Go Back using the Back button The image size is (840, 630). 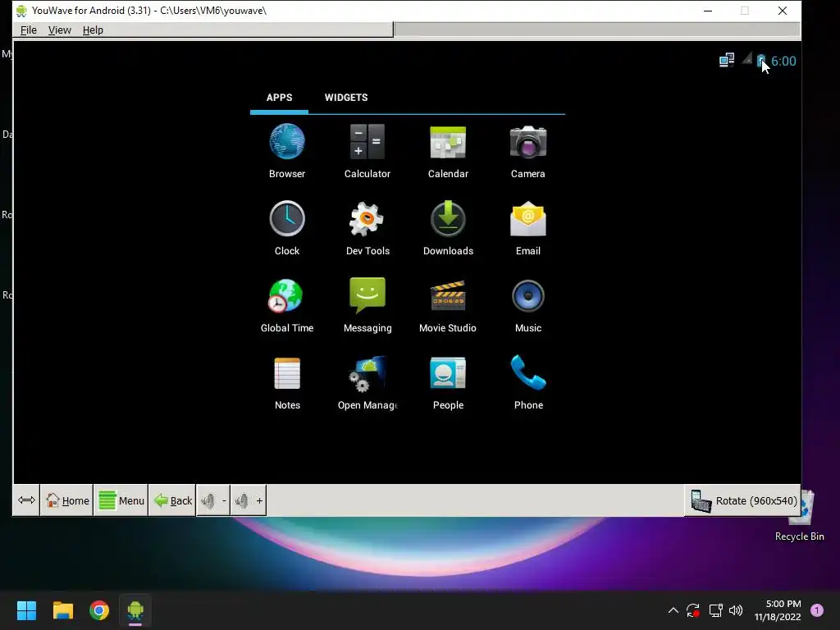(172, 500)
